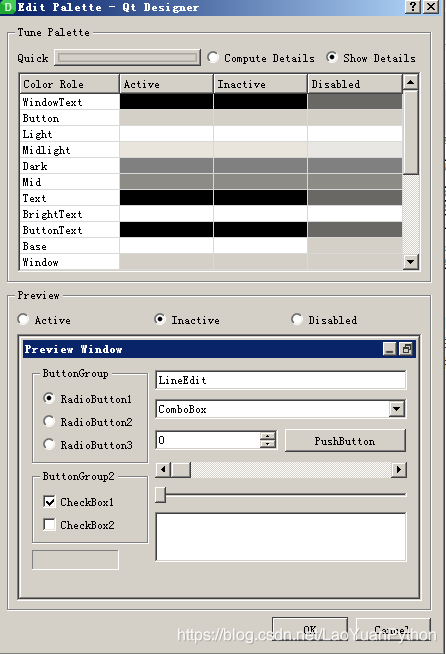
Task: Click the Qt Designer title bar icon
Action: [x=8, y=7]
